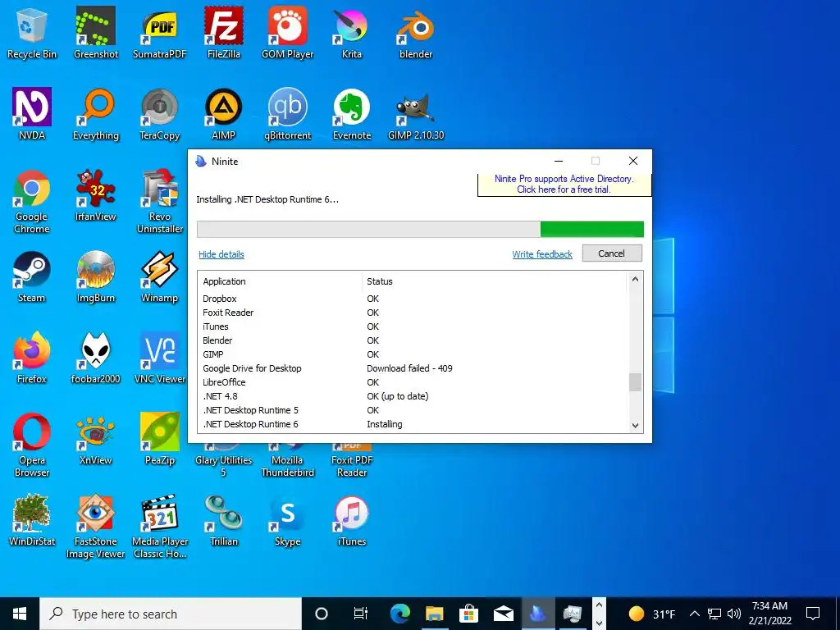The height and width of the screenshot is (630, 840).
Task: Select the blender desktop shortcut
Action: point(416,33)
